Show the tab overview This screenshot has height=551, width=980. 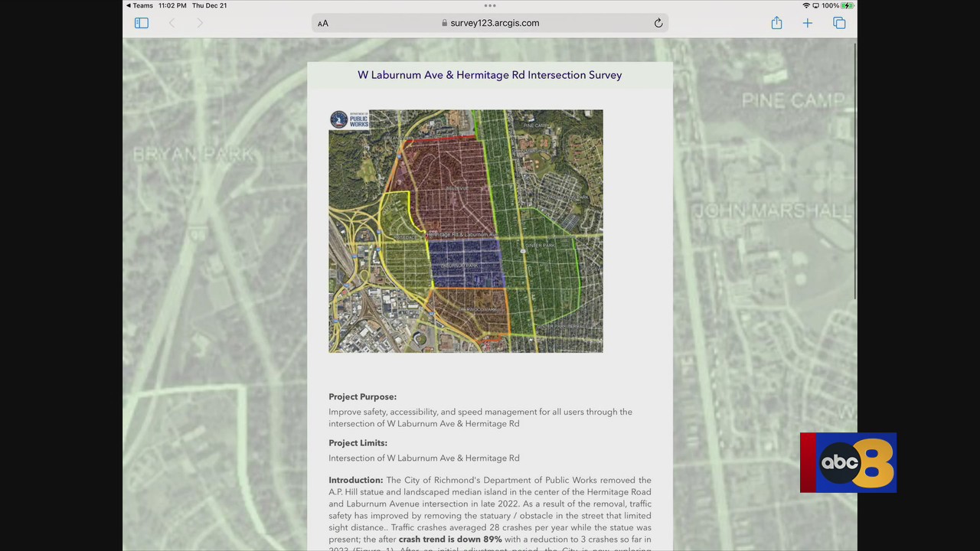[x=839, y=23]
